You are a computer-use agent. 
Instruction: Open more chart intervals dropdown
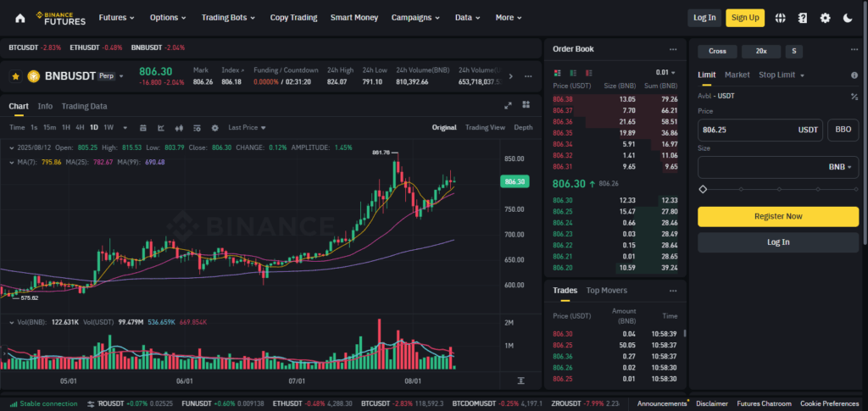coord(125,128)
